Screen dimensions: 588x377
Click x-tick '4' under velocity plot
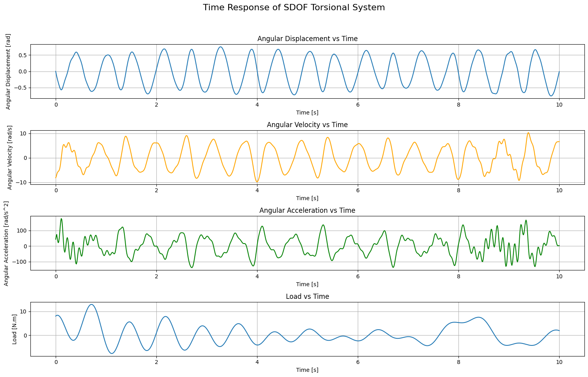[257, 190]
